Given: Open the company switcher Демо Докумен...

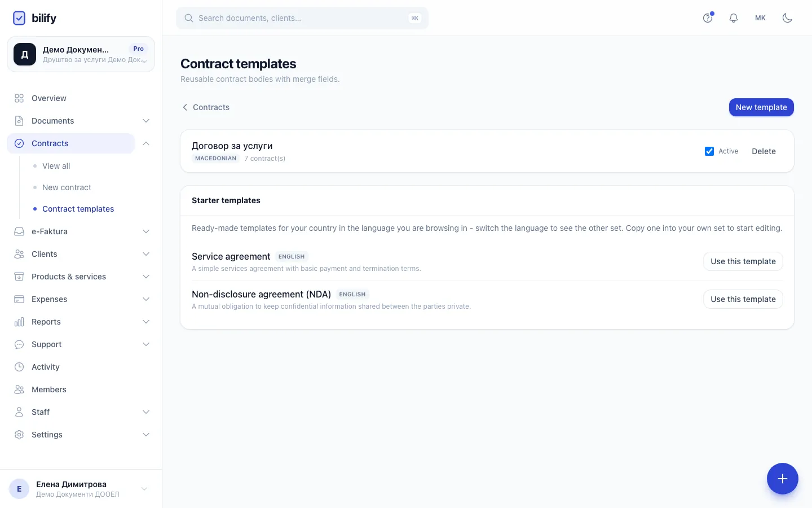Looking at the screenshot, I should [81, 54].
